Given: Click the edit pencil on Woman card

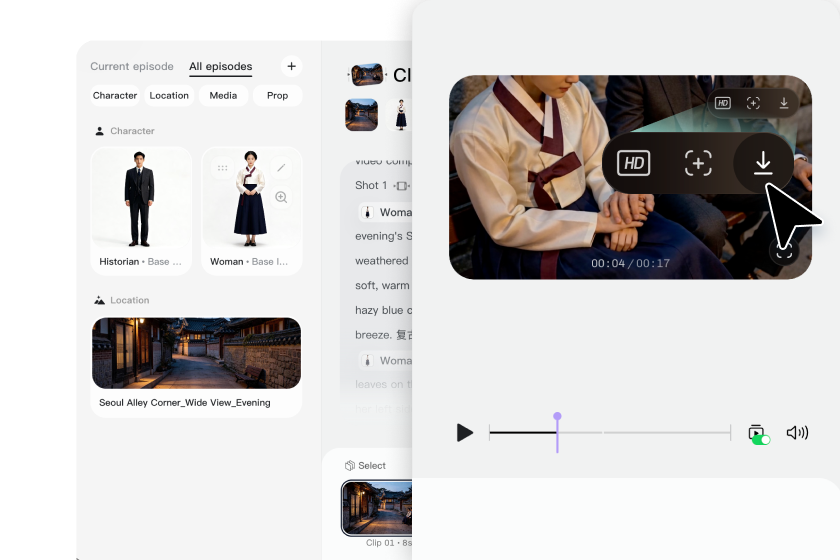Looking at the screenshot, I should (x=281, y=168).
